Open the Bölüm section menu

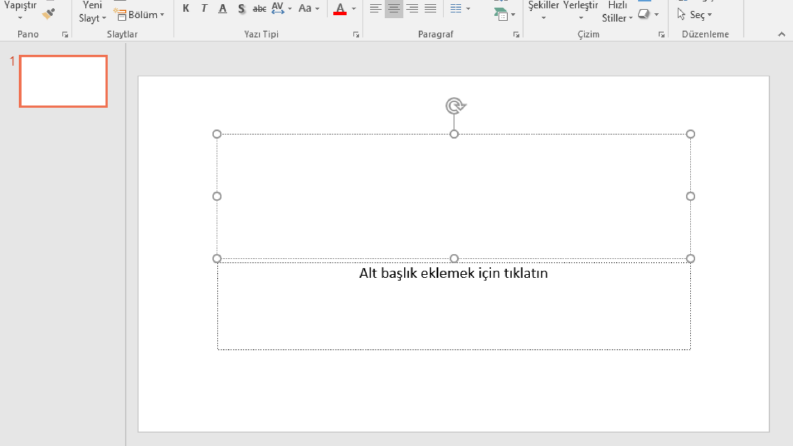pos(140,15)
